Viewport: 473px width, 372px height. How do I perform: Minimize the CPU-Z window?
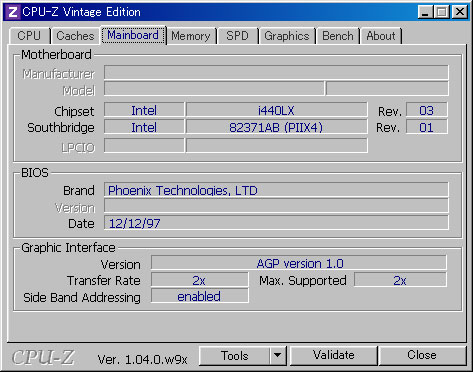425,12
